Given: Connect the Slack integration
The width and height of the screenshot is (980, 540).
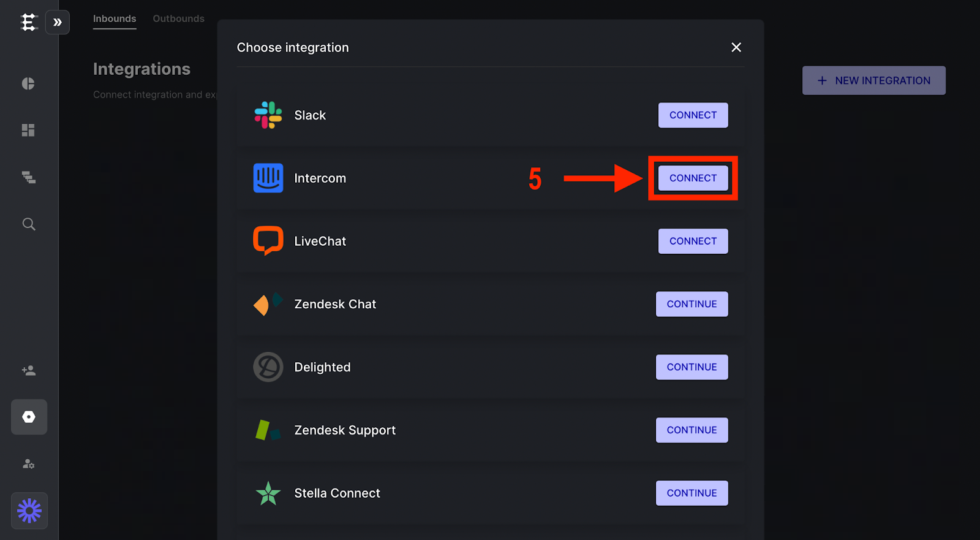Looking at the screenshot, I should click(x=693, y=115).
